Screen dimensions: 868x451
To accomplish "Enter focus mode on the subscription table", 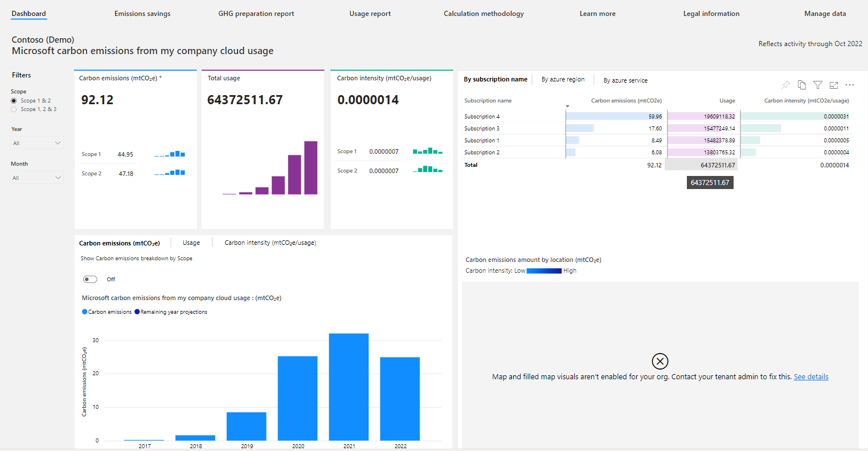I will click(834, 84).
